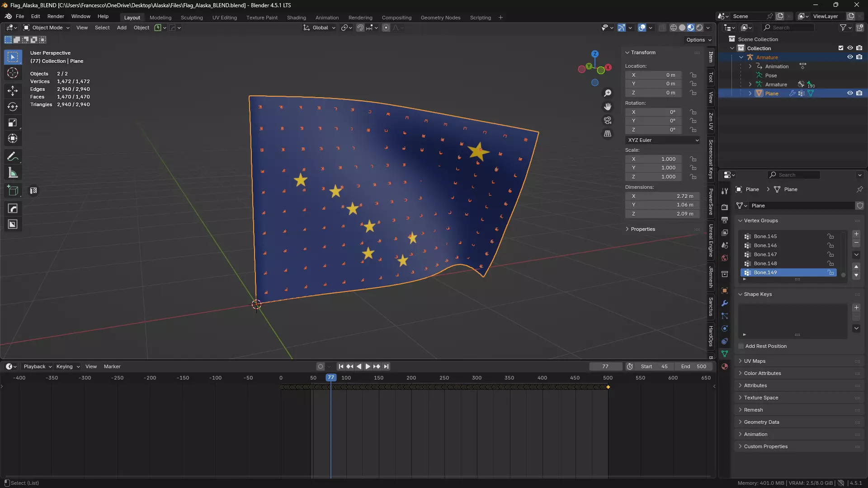
Task: Activate the Select Box tool
Action: [x=13, y=57]
